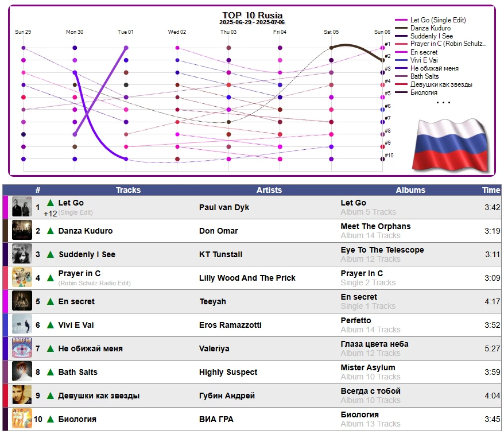The width and height of the screenshot is (504, 434).
Task: Open artist Eros Ramazzotti
Action: coord(230,325)
